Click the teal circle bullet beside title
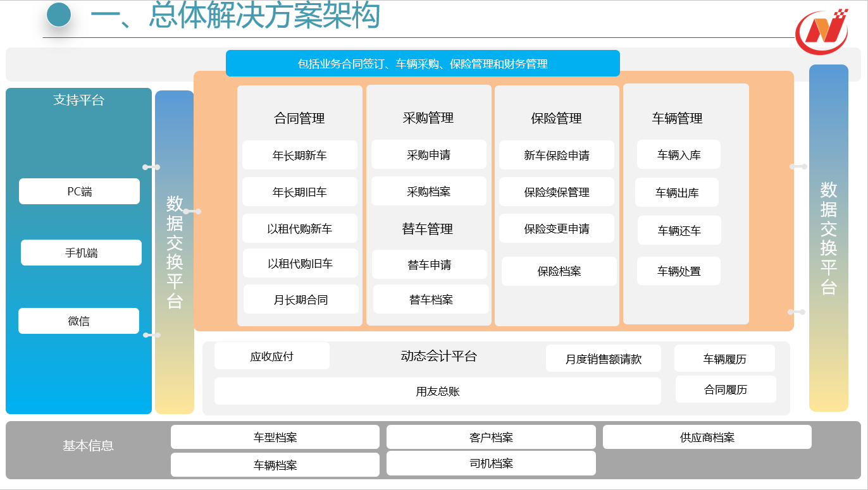Screen dimensions: 868x490 point(59,15)
